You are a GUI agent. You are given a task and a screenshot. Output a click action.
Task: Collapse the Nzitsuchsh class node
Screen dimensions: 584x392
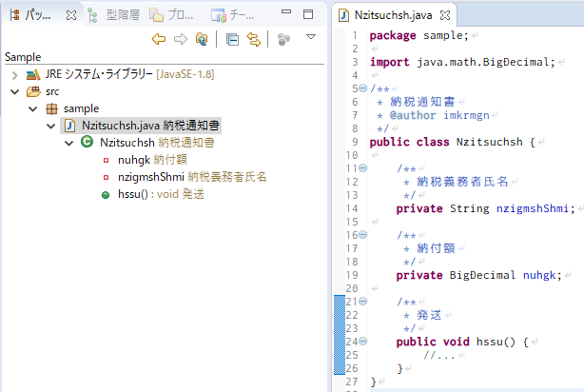(68, 143)
